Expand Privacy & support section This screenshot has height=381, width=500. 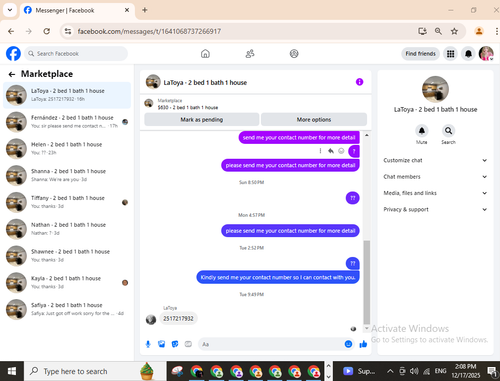point(435,209)
